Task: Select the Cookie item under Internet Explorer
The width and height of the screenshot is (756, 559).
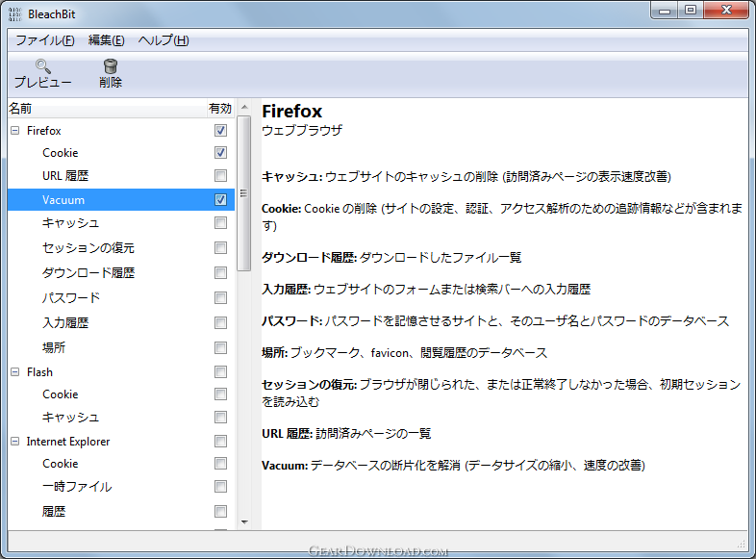Action: [x=61, y=464]
